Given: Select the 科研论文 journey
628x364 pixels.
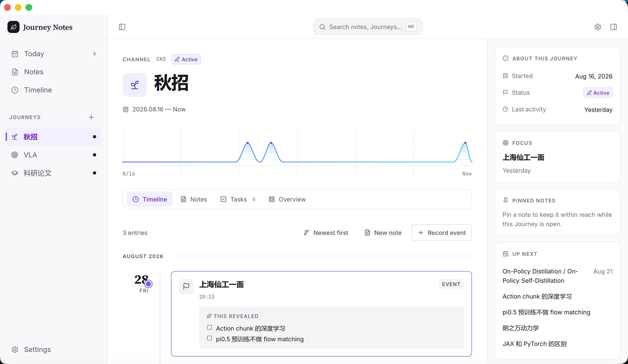Looking at the screenshot, I should pyautogui.click(x=54, y=173).
